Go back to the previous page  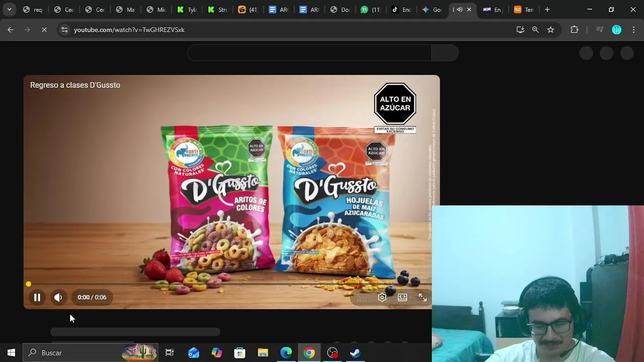11,30
